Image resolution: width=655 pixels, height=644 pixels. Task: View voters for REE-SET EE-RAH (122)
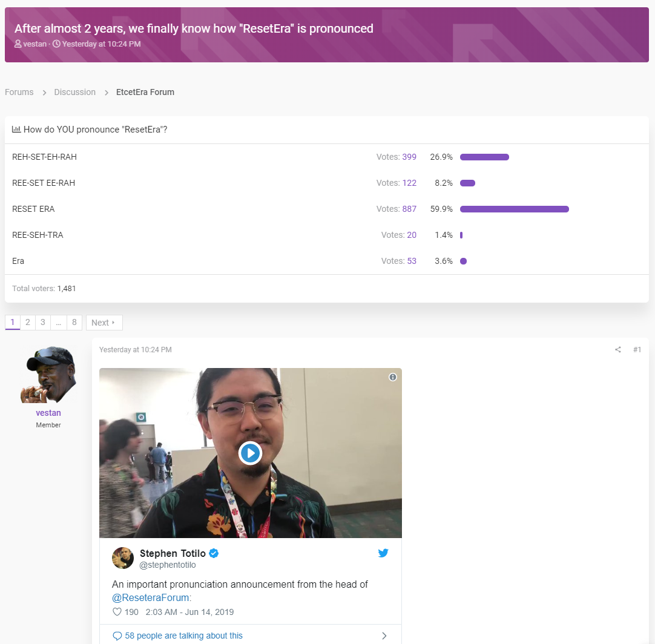coord(409,183)
